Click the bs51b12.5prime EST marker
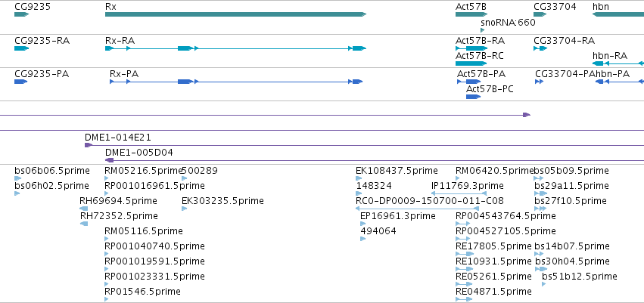 [544, 283]
